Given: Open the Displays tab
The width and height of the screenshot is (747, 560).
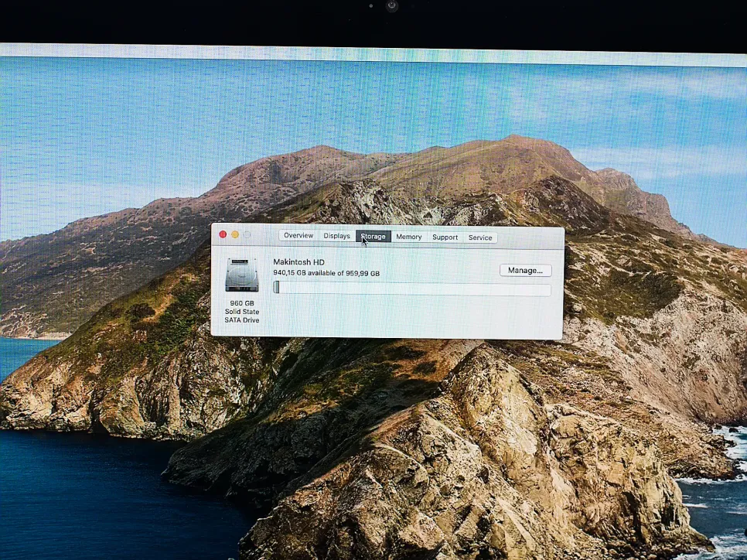Looking at the screenshot, I should pyautogui.click(x=337, y=236).
